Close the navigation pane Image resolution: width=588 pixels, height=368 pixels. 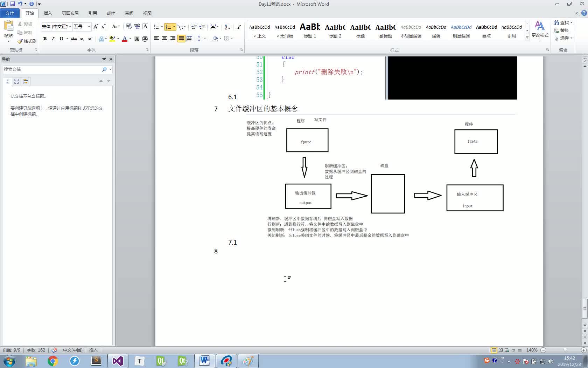(111, 59)
